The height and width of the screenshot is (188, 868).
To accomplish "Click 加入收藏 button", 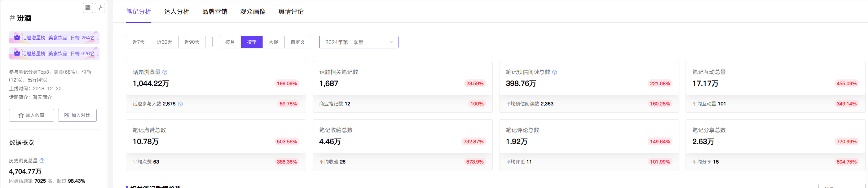I will coord(31,115).
